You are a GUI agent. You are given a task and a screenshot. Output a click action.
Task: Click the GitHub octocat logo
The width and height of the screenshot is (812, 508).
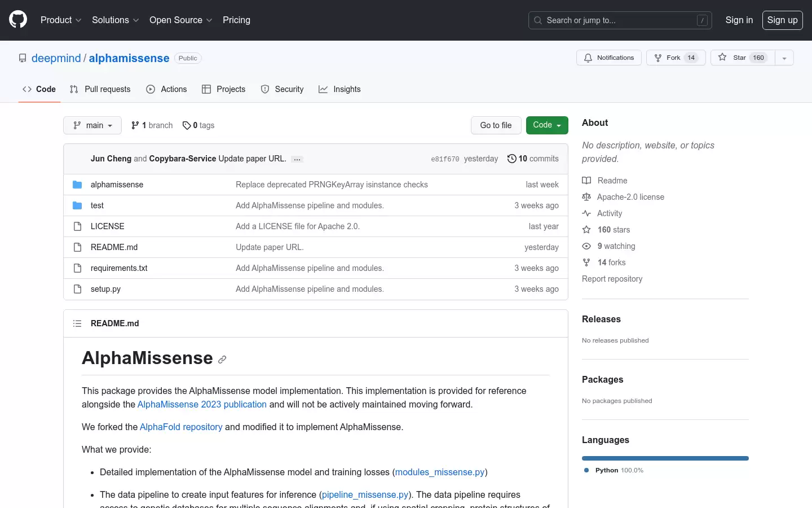(x=18, y=20)
